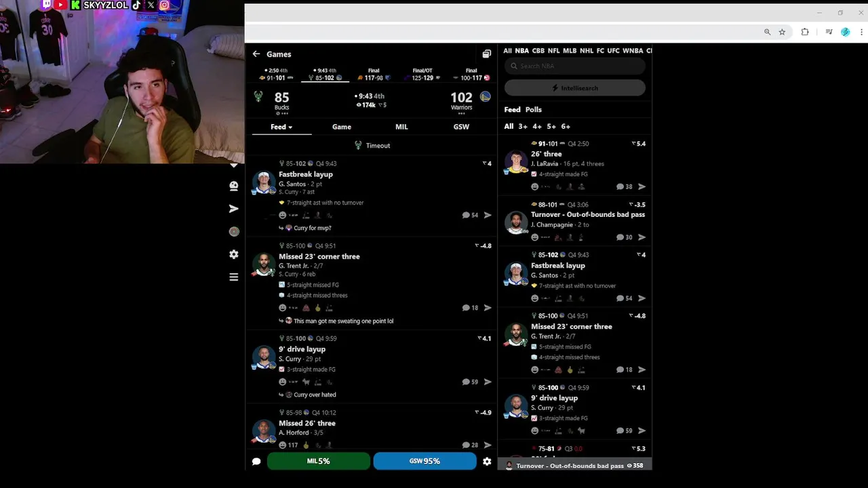Viewport: 868px width, 488px height.
Task: Go back using the Games arrow
Action: (x=256, y=54)
